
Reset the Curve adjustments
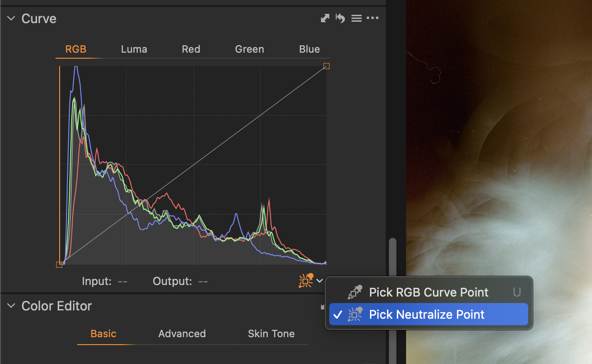[340, 18]
